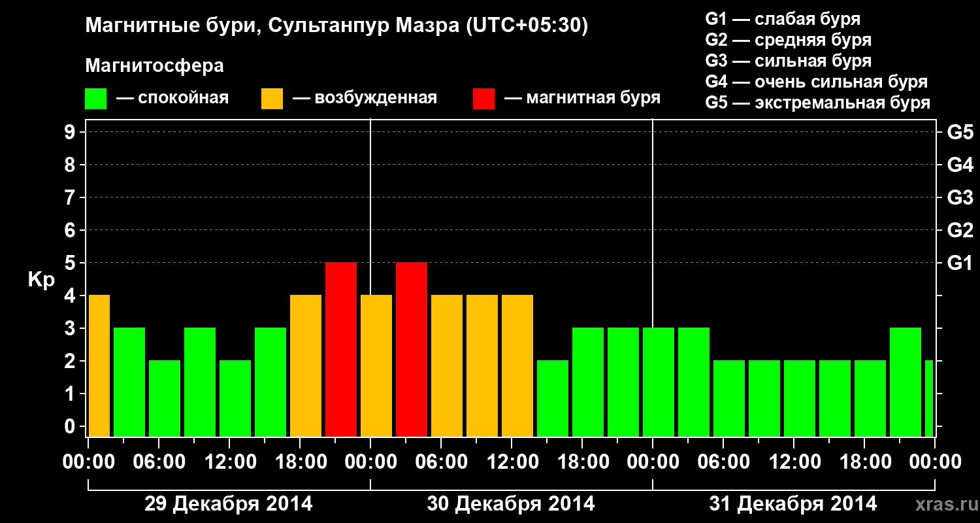Click the yellow bar at 06:00 on 30 Декабря
This screenshot has height=523, width=980.
[447, 366]
